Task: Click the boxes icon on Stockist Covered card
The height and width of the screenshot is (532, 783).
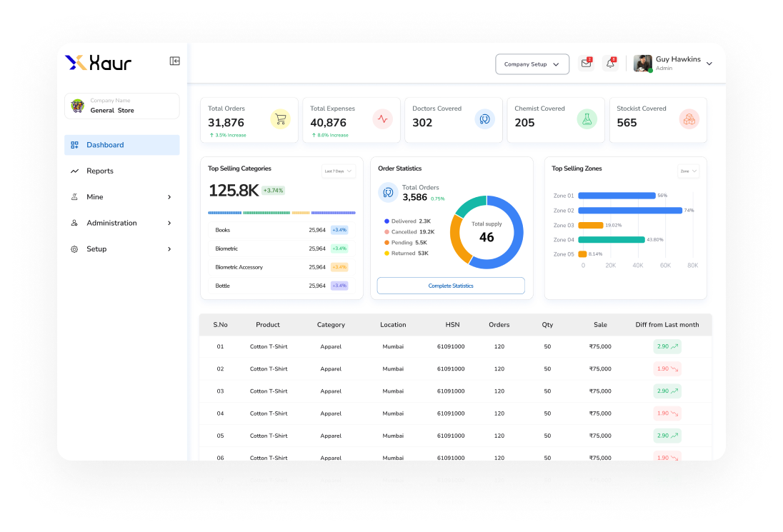Action: 689,119
